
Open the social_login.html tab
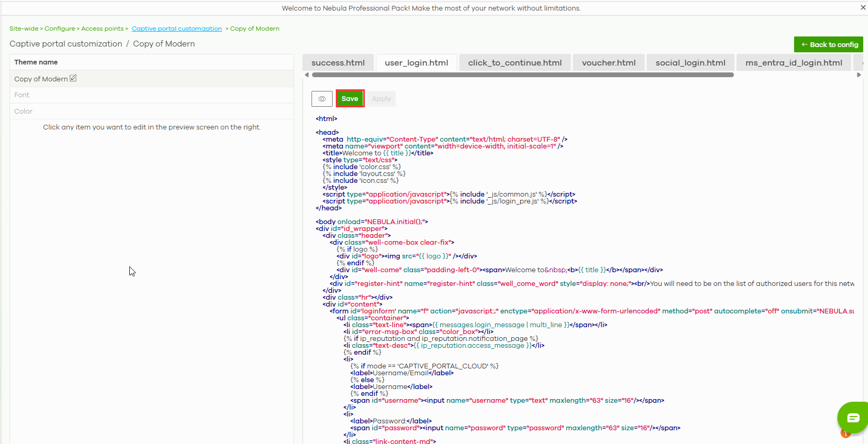pos(690,62)
